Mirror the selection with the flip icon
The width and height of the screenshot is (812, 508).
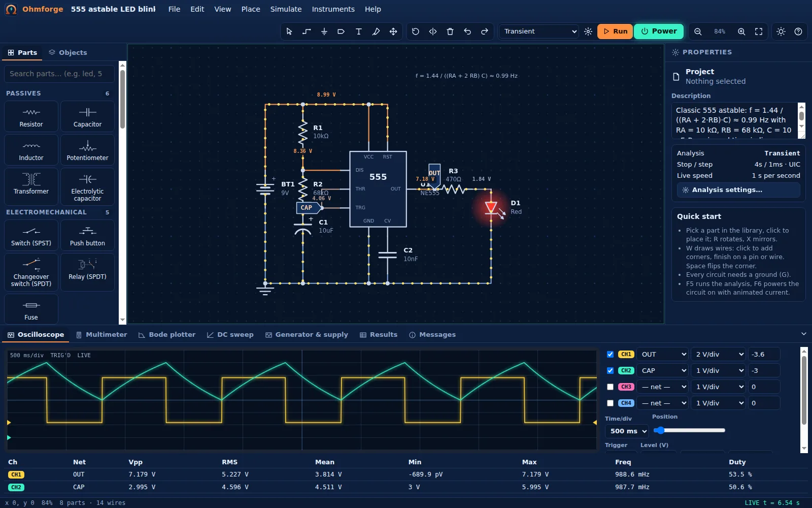pos(432,31)
